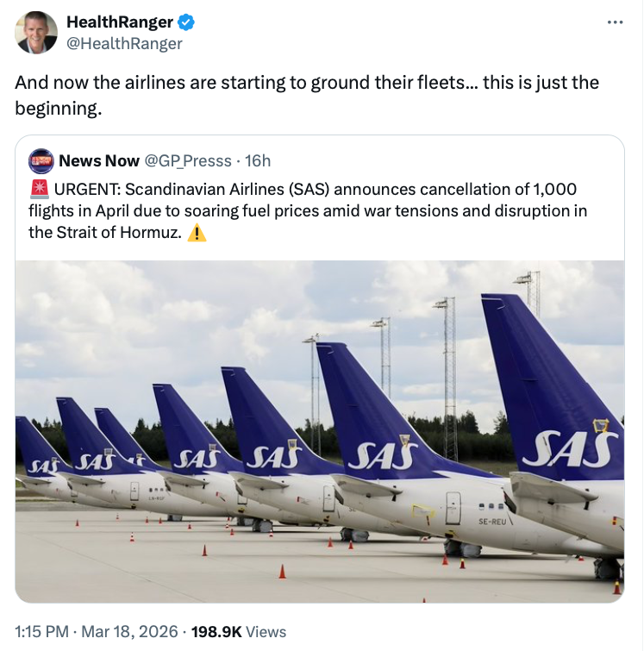Screen dimensions: 644x651
Task: Open the SAS parked planes photo
Action: tap(320, 431)
